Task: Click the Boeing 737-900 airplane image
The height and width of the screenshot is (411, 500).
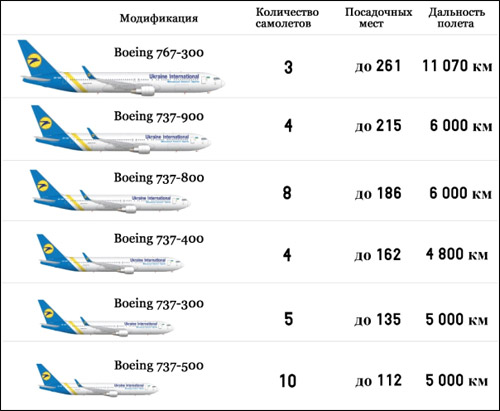Action: pyautogui.click(x=121, y=130)
